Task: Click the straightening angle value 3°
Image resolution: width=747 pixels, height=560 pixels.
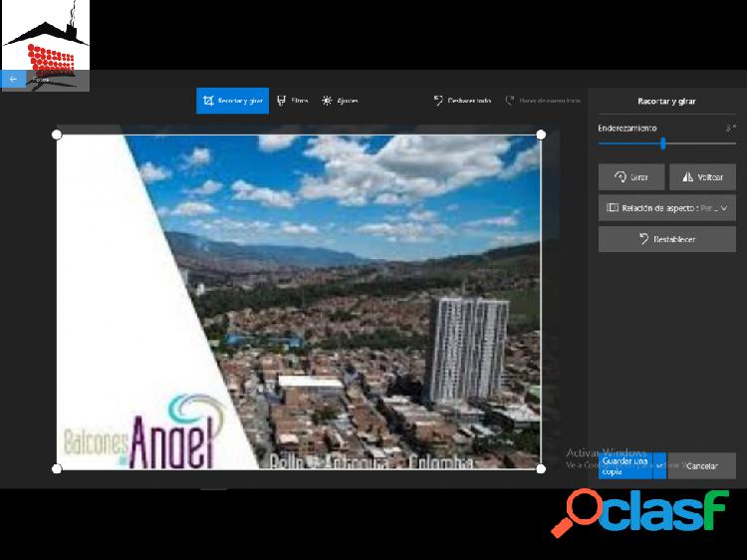Action: [731, 128]
